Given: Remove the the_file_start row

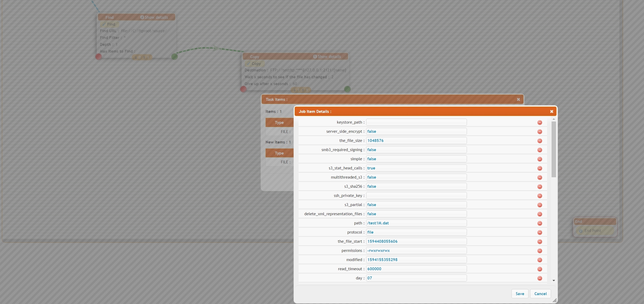Looking at the screenshot, I should [540, 242].
